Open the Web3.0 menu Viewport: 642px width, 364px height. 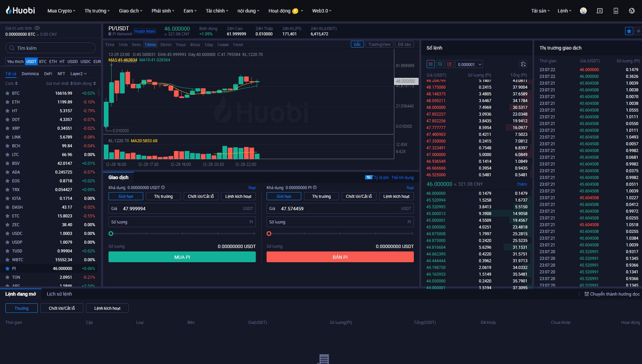(322, 11)
